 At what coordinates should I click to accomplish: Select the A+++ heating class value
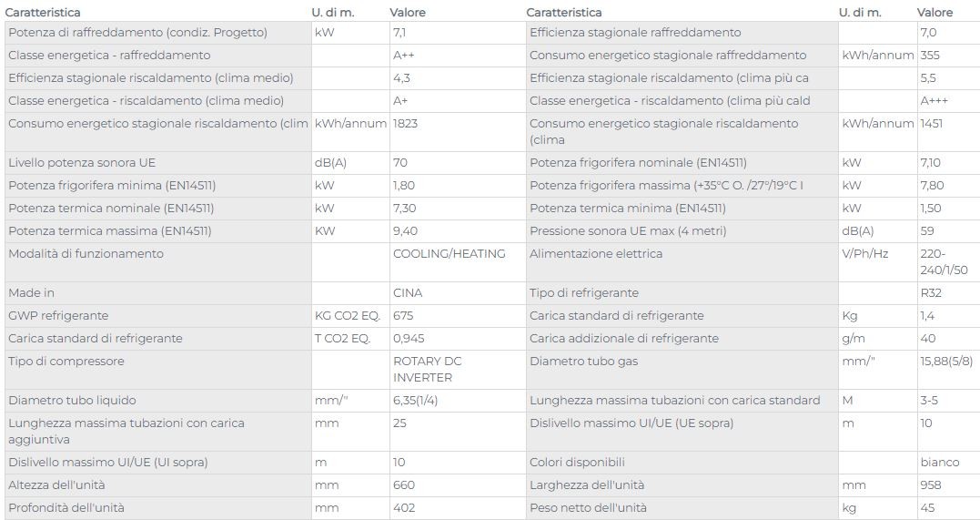[934, 101]
